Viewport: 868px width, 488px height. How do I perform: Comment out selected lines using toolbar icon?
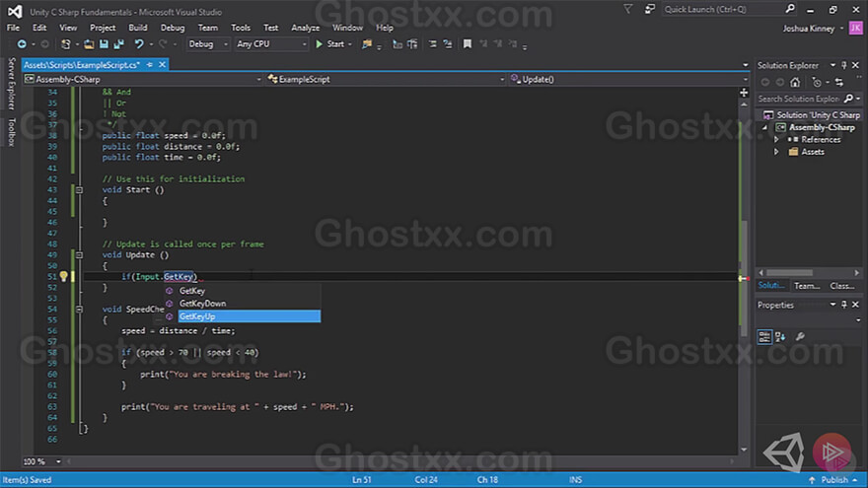point(432,44)
